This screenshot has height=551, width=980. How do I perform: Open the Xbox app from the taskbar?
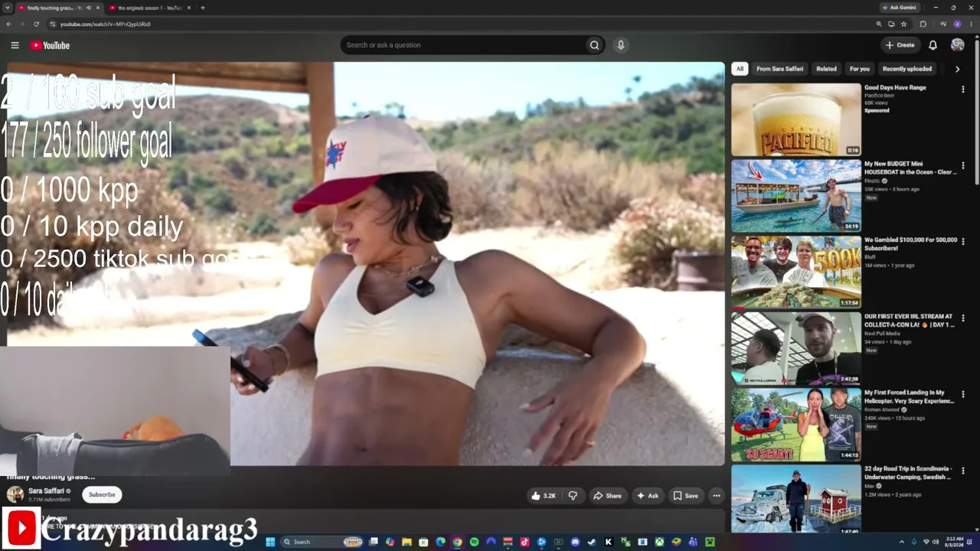tap(659, 542)
